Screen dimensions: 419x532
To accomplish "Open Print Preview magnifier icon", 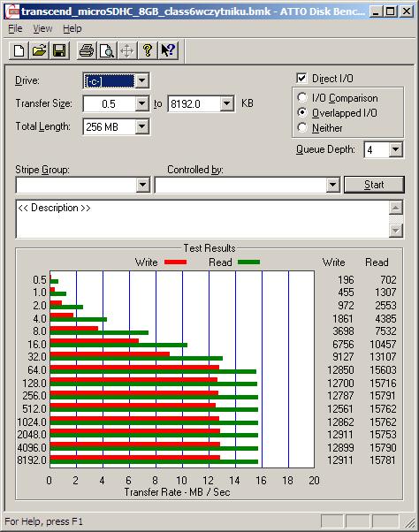I will (107, 51).
